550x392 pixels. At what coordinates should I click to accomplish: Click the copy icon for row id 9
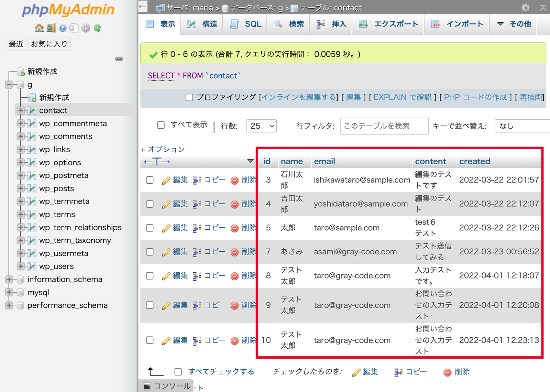(197, 305)
